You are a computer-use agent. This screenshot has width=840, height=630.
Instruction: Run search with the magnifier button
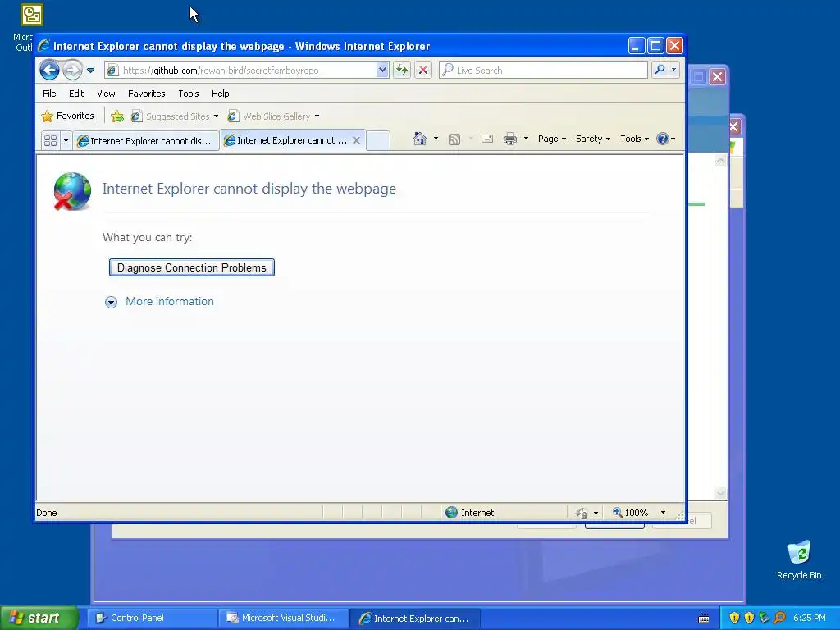pyautogui.click(x=660, y=71)
